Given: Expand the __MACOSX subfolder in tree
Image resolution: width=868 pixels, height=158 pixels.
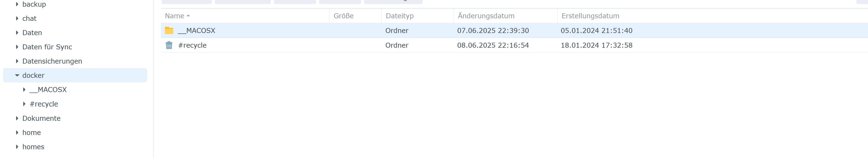Looking at the screenshot, I should click(x=24, y=90).
